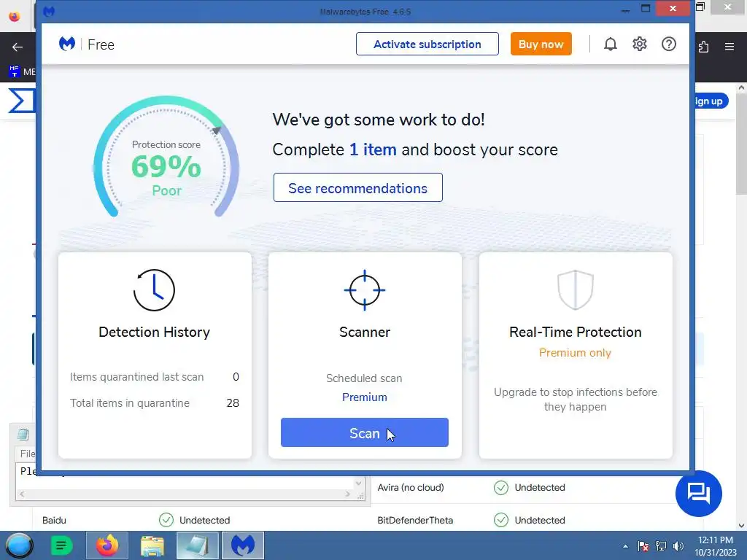Screen dimensions: 747x560
Task: Click the Malwarebytes logo beside Free
Action: 67,44
